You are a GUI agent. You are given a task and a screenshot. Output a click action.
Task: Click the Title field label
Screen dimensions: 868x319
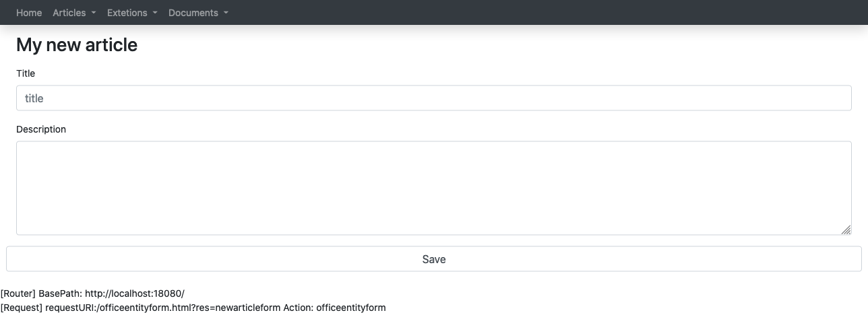(26, 73)
